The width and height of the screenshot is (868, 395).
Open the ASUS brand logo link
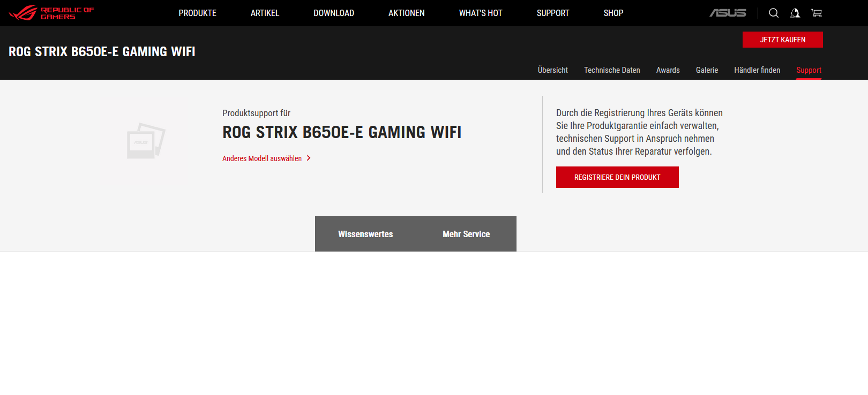[728, 13]
